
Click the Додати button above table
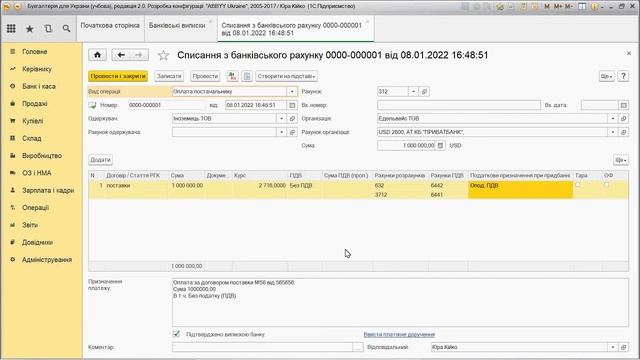pyautogui.click(x=100, y=160)
